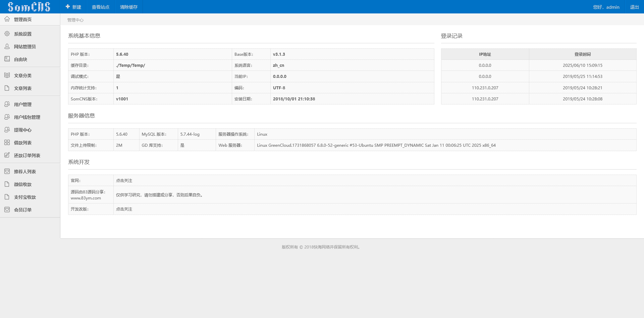644x318 pixels.
Task: Click the 自由块 block icon
Action: point(7,59)
